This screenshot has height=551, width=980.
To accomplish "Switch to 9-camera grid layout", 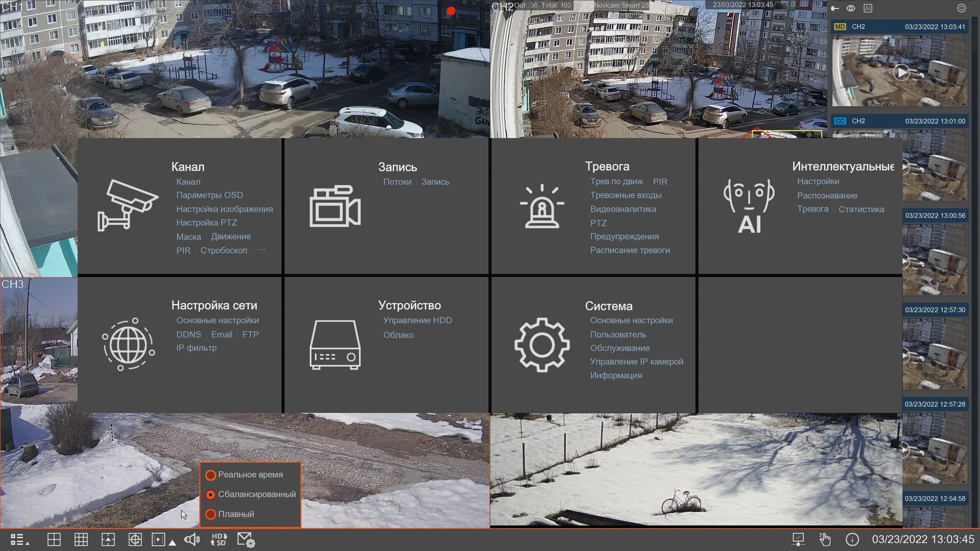I will point(81,539).
